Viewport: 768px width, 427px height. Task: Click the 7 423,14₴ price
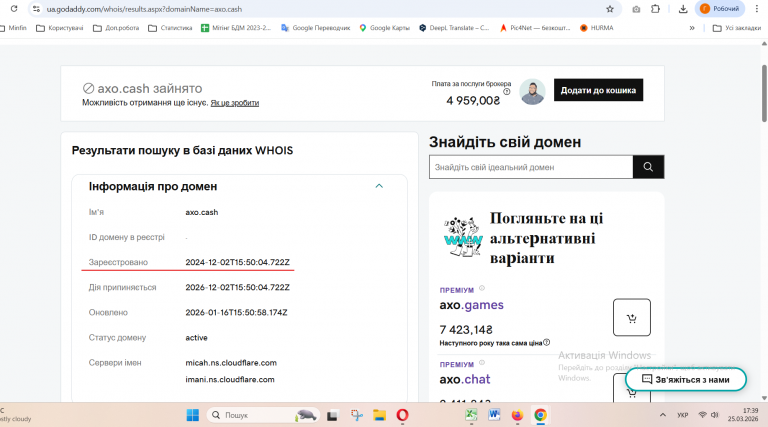(466, 330)
